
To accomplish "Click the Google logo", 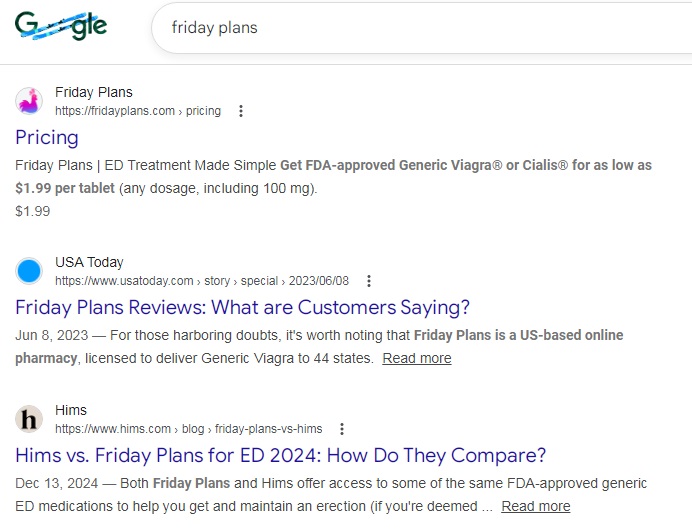I will coord(61,27).
